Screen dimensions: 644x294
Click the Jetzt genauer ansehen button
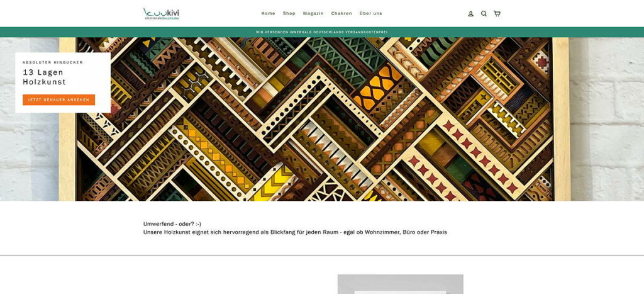click(x=58, y=100)
